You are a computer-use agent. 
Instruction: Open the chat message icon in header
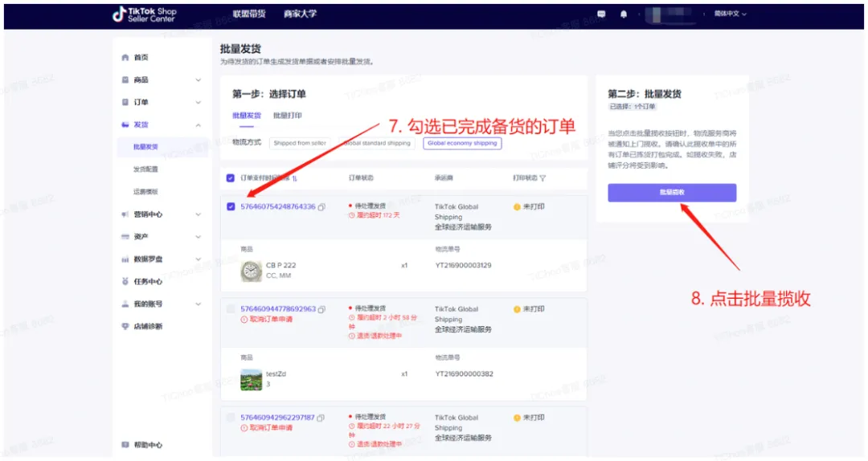tap(601, 14)
